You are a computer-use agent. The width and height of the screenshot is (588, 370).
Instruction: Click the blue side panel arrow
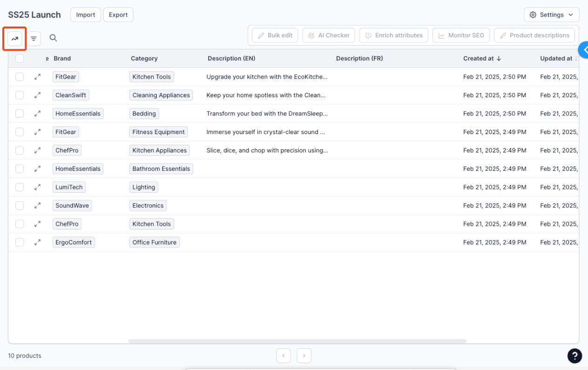click(x=583, y=49)
